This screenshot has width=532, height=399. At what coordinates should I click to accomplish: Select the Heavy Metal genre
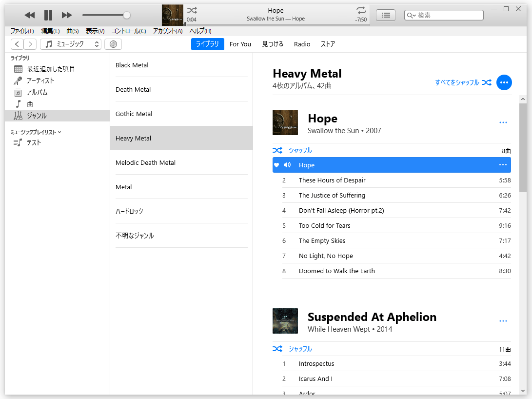click(x=181, y=138)
